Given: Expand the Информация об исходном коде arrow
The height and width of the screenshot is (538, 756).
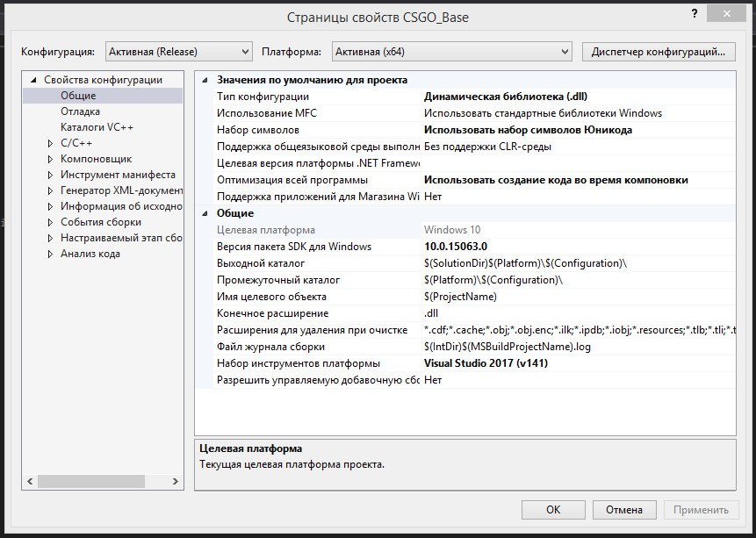Looking at the screenshot, I should tap(50, 207).
